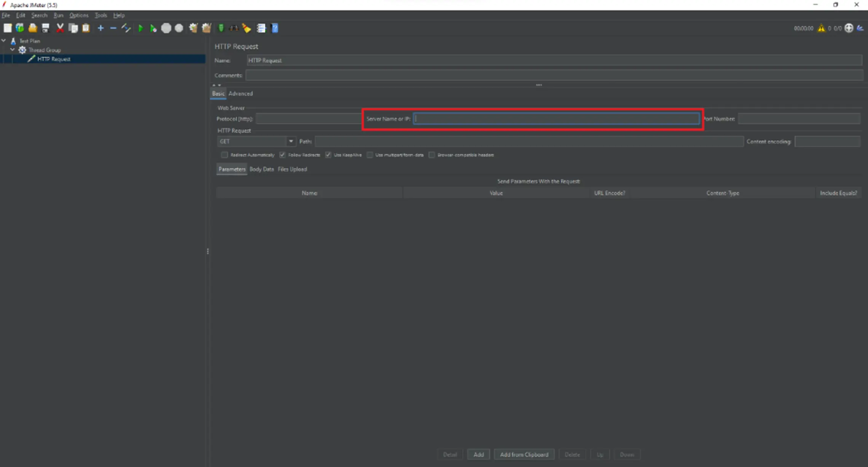Open the Run menu
Image resolution: width=868 pixels, height=467 pixels.
[58, 15]
